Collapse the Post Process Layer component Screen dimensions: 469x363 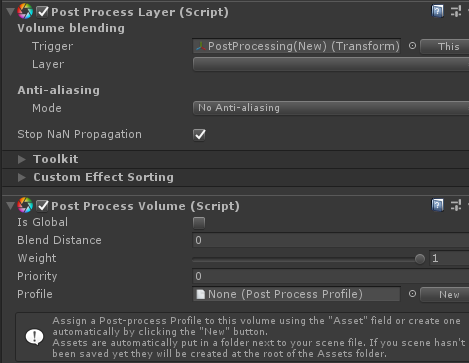click(10, 12)
